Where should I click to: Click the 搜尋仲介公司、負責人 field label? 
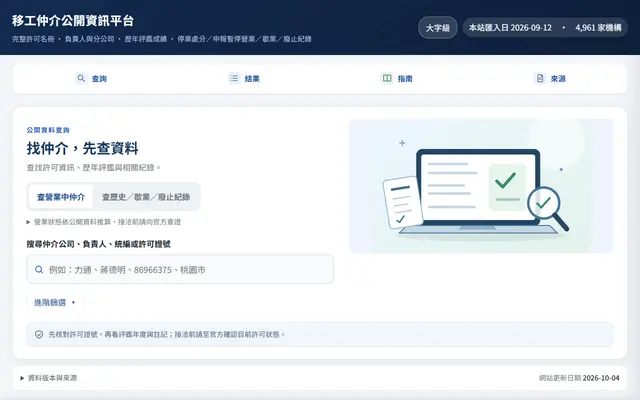[98, 244]
